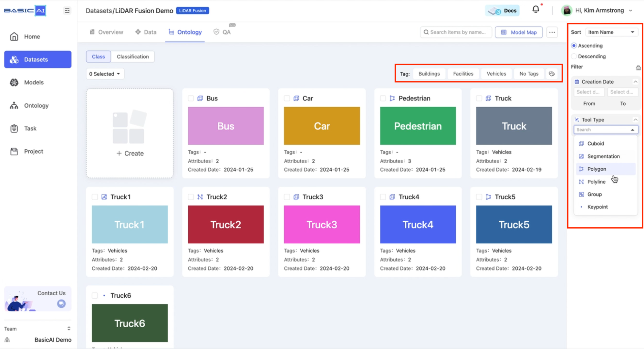Open the Model Map view
The width and height of the screenshot is (644, 349).
519,32
